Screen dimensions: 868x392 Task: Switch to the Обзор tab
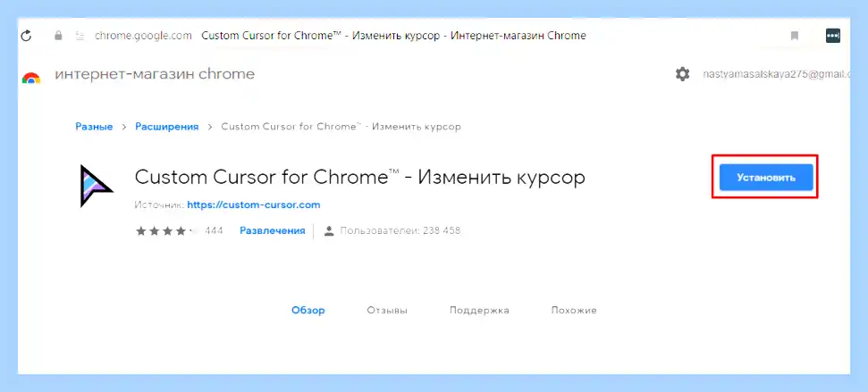click(308, 310)
